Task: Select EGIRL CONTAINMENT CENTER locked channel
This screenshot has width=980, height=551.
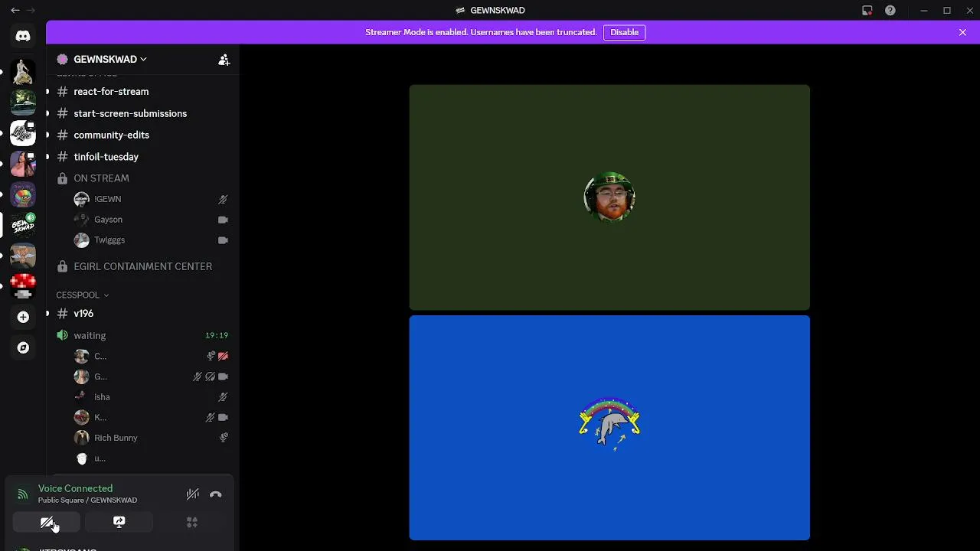Action: coord(142,266)
